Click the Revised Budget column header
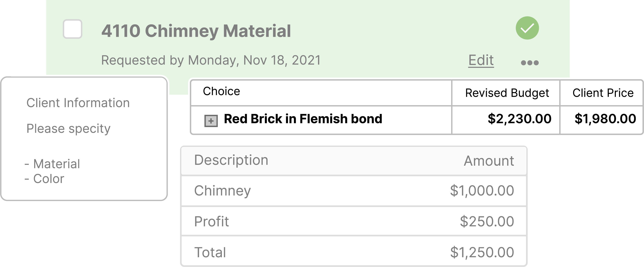Image resolution: width=644 pixels, height=267 pixels. [507, 93]
